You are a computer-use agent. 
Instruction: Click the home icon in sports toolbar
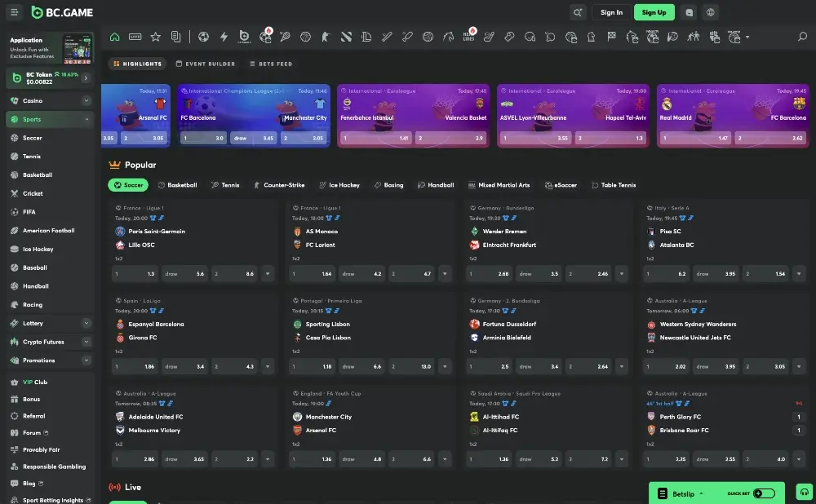115,37
